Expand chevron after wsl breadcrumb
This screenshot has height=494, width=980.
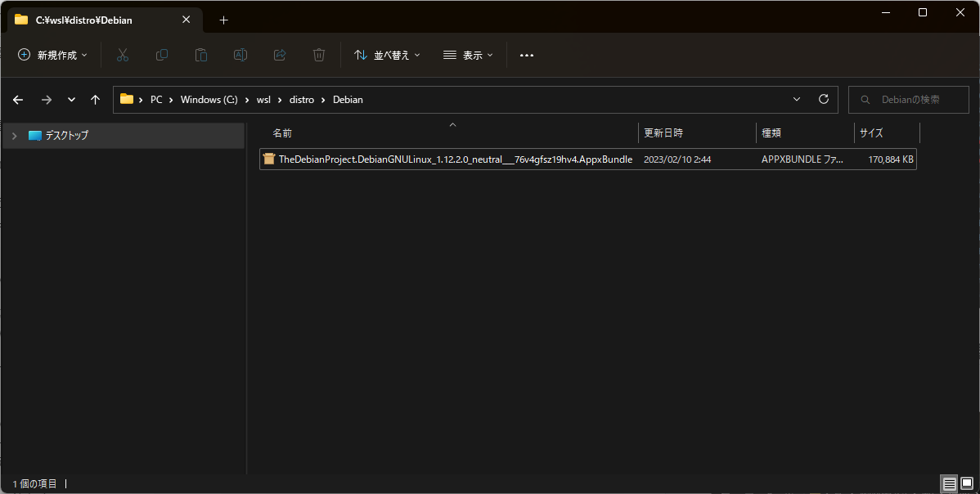click(x=280, y=100)
